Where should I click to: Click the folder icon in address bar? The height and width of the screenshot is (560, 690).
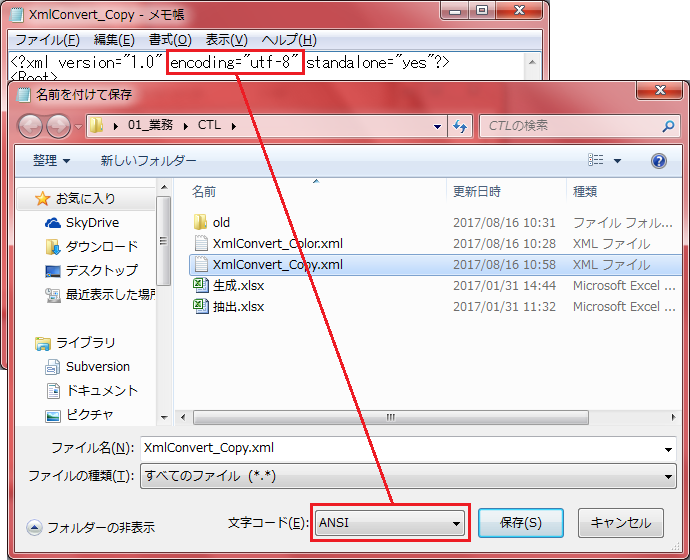point(96,126)
